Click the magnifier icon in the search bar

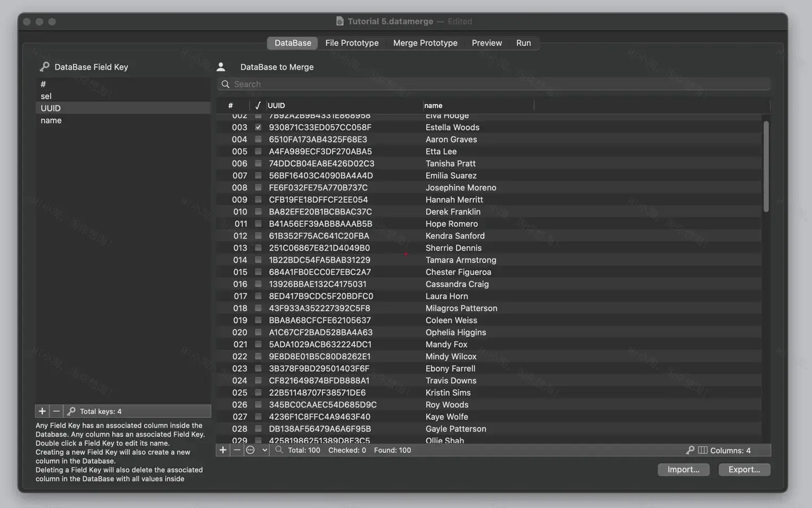[x=225, y=84]
